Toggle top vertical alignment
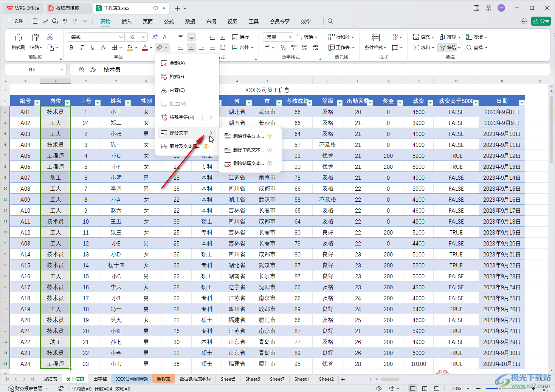The height and width of the screenshot is (392, 555). 180,37
